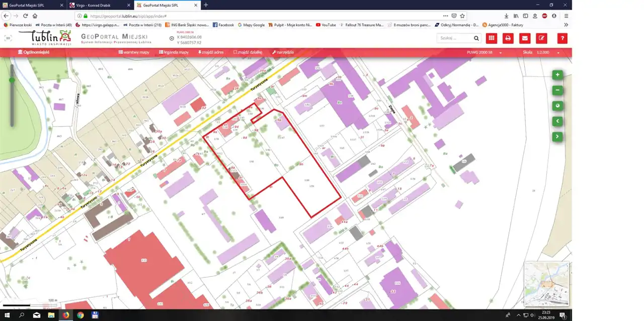Screen dimensions: 644x321
Task: Open narzędzia tools menu
Action: pos(283,52)
